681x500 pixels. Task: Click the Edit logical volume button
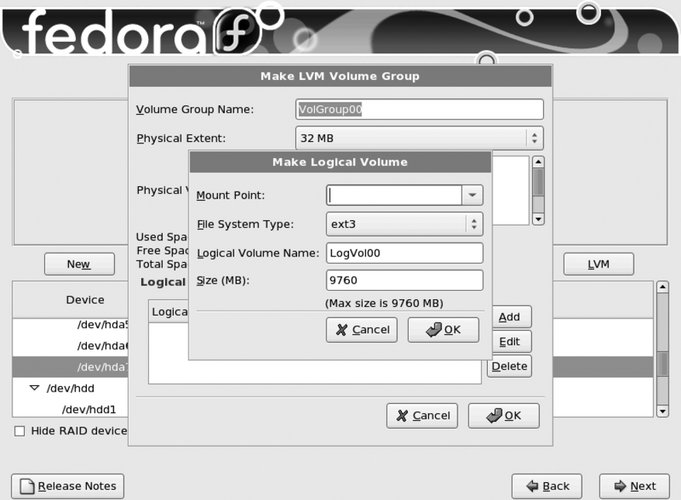[509, 342]
